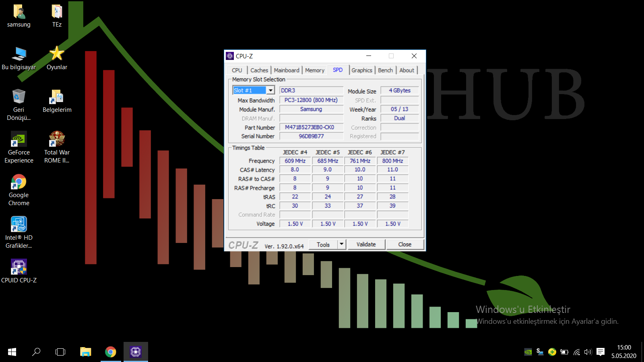Click the NVIDIA tray icon
The width and height of the screenshot is (644, 362).
[x=528, y=352]
